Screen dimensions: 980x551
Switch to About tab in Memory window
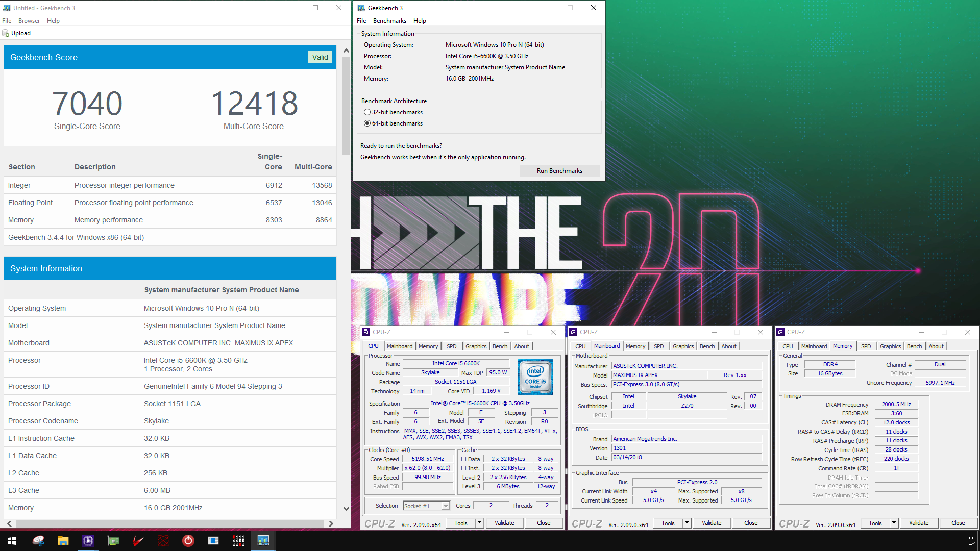tap(936, 346)
